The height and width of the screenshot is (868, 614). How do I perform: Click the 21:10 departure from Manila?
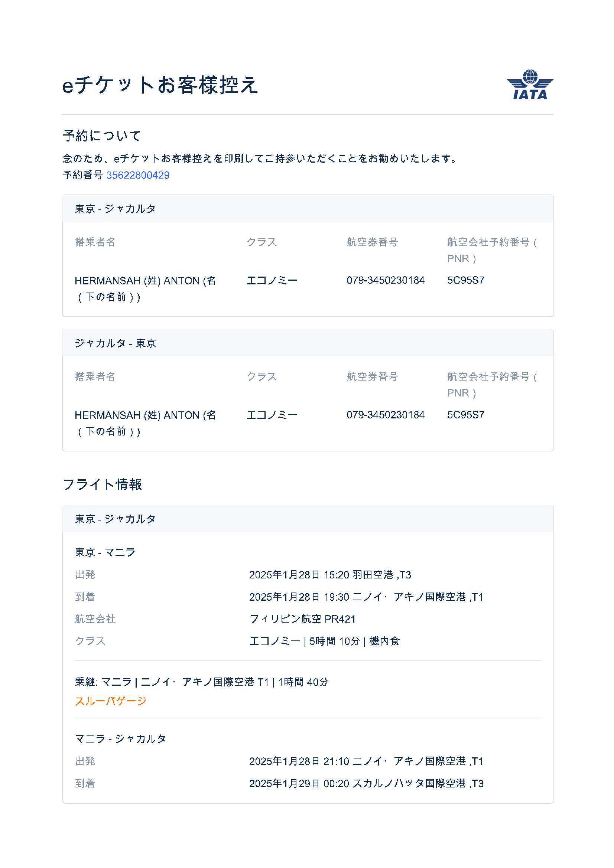click(x=366, y=761)
